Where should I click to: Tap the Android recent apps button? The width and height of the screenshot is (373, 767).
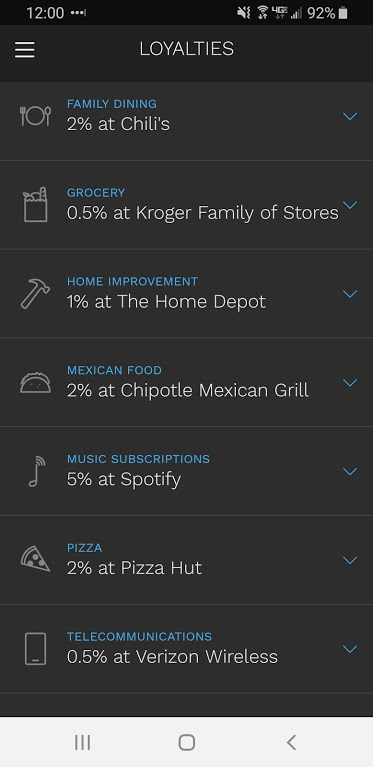point(82,742)
